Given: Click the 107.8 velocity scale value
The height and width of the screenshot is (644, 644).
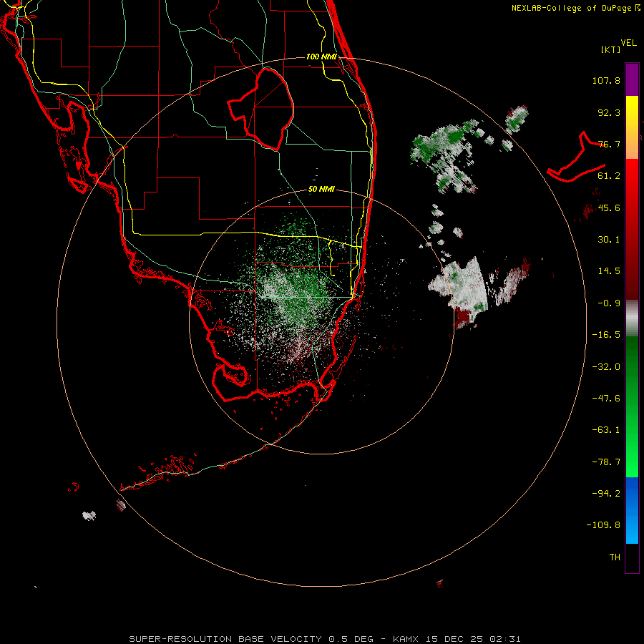Looking at the screenshot, I should pos(606,80).
